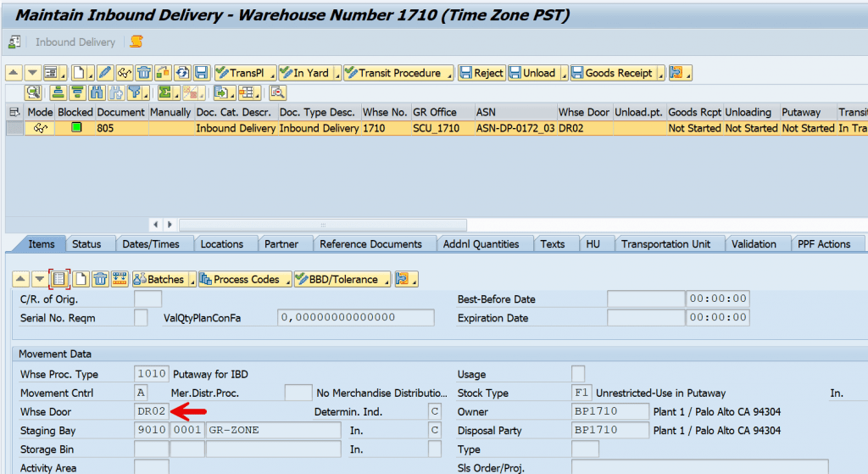Save the delivery with the diskette icon
Image resolution: width=868 pixels, height=474 pixels.
tap(202, 73)
